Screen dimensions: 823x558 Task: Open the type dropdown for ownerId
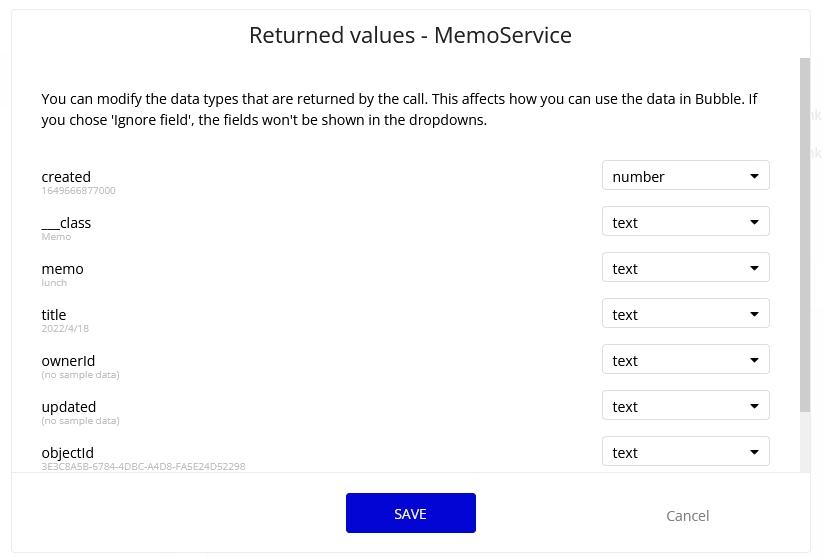click(x=685, y=360)
